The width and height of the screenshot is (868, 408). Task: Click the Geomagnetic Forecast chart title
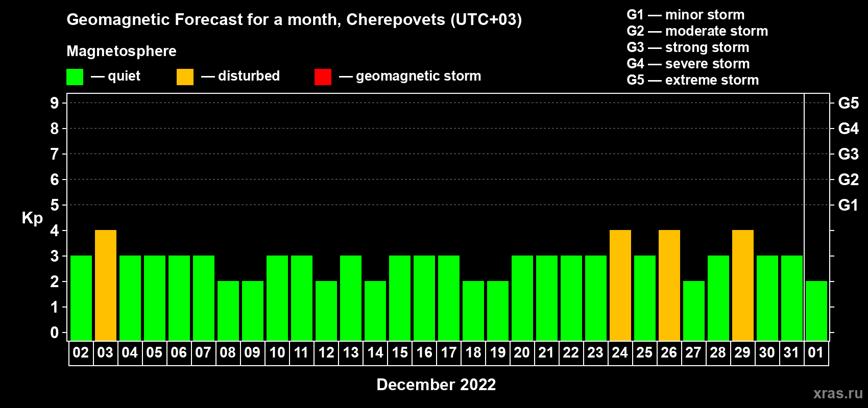coord(294,20)
